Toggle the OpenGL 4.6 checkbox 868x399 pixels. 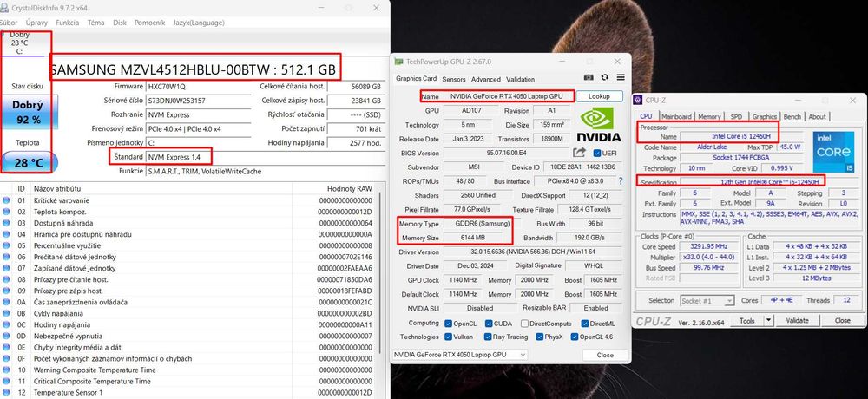[x=575, y=337]
